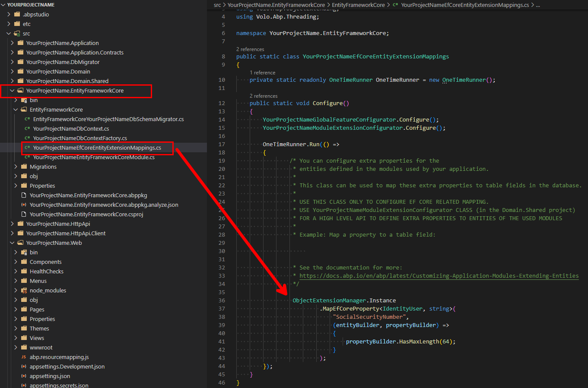The width and height of the screenshot is (588, 388).
Task: Open YourProjectNameDbContextFactory.cs file
Action: tap(80, 138)
